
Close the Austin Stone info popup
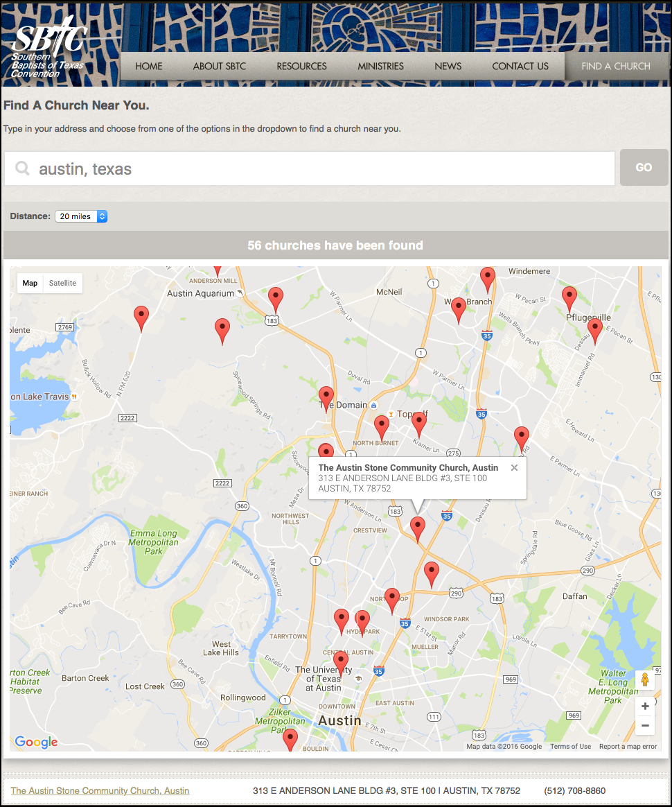coord(514,468)
